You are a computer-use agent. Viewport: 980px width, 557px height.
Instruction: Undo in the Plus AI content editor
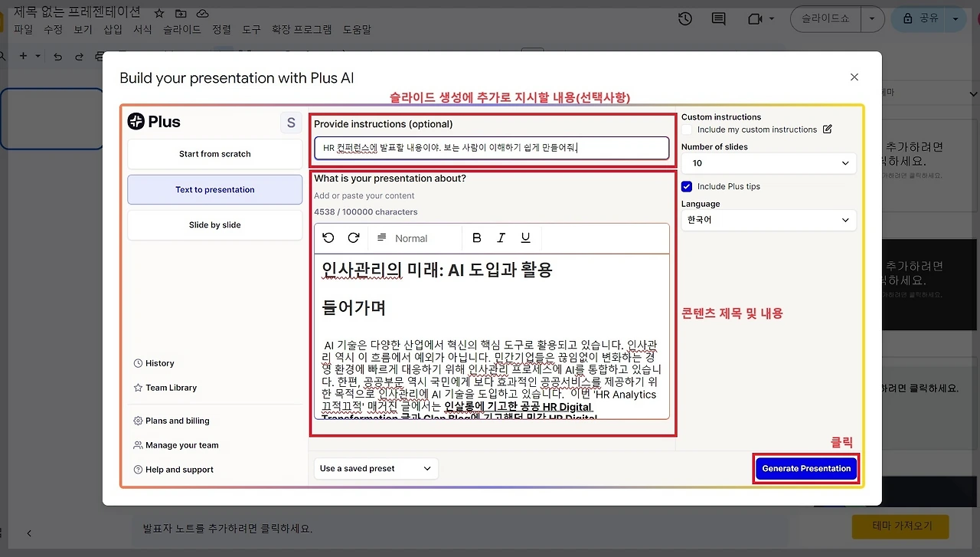(328, 238)
